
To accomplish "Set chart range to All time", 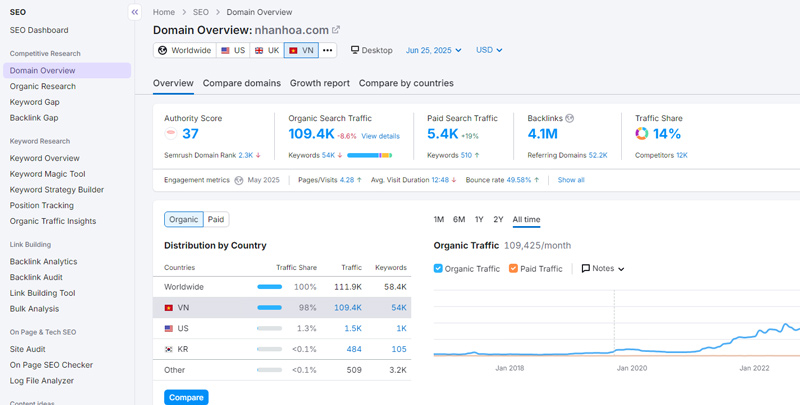I will pyautogui.click(x=527, y=219).
